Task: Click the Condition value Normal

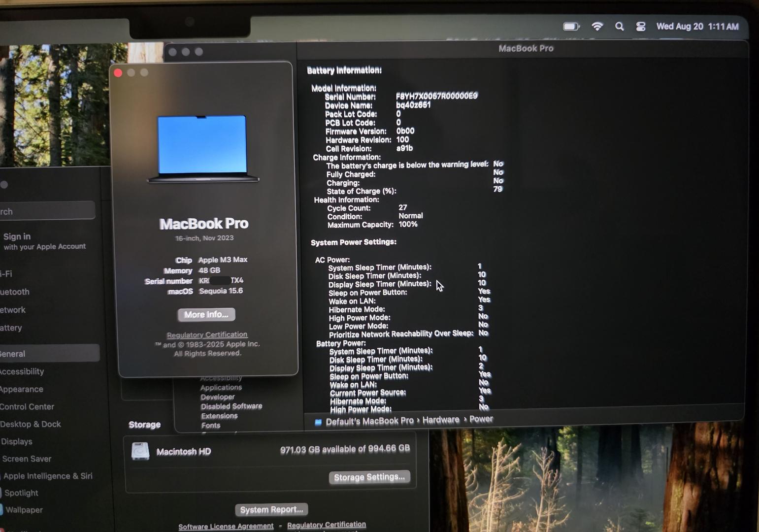Action: tap(411, 216)
